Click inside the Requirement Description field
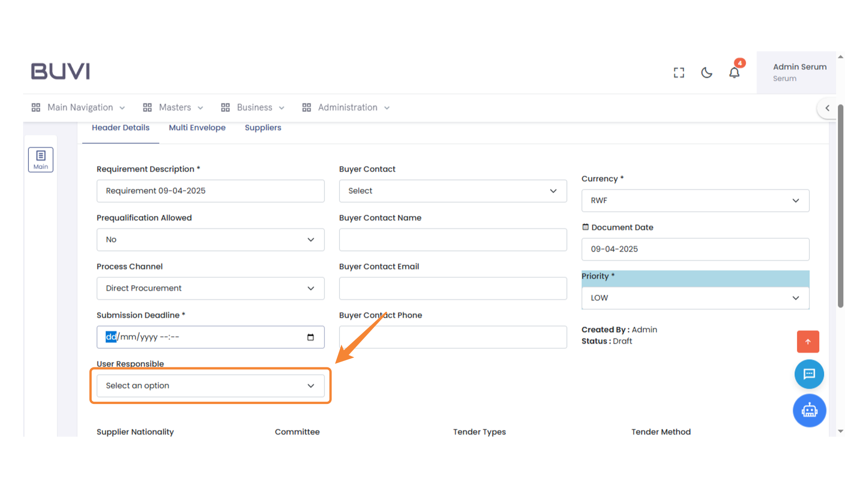The height and width of the screenshot is (488, 868). point(210,191)
